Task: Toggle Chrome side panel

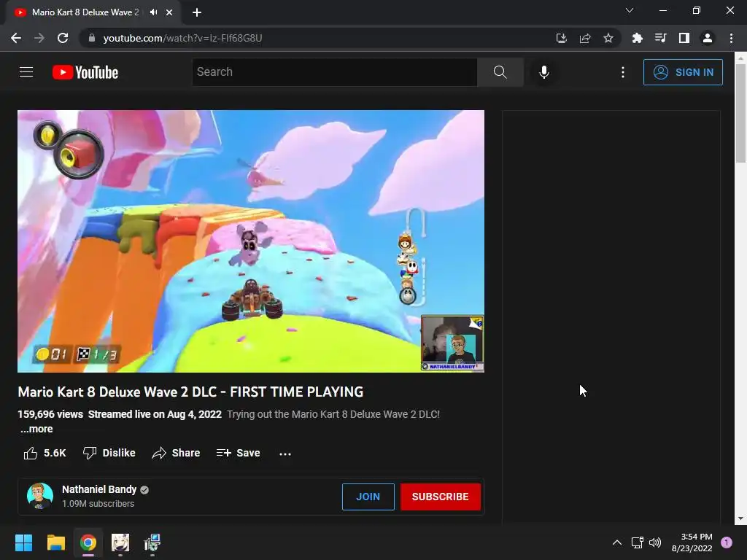Action: point(684,38)
